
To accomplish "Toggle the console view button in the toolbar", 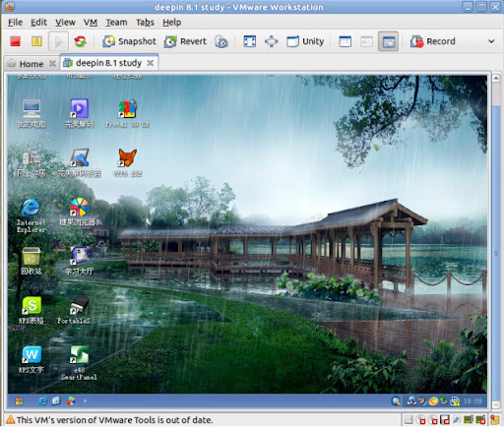I will tap(388, 41).
